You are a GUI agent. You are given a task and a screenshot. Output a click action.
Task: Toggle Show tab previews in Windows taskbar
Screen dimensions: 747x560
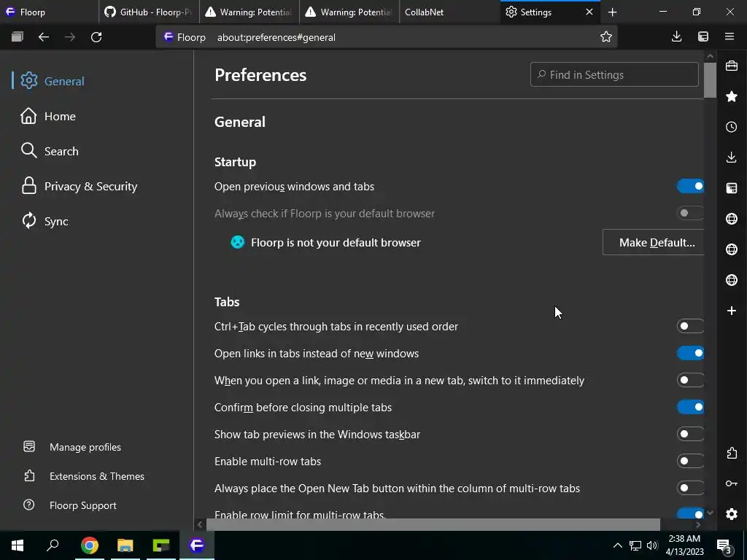(x=690, y=434)
